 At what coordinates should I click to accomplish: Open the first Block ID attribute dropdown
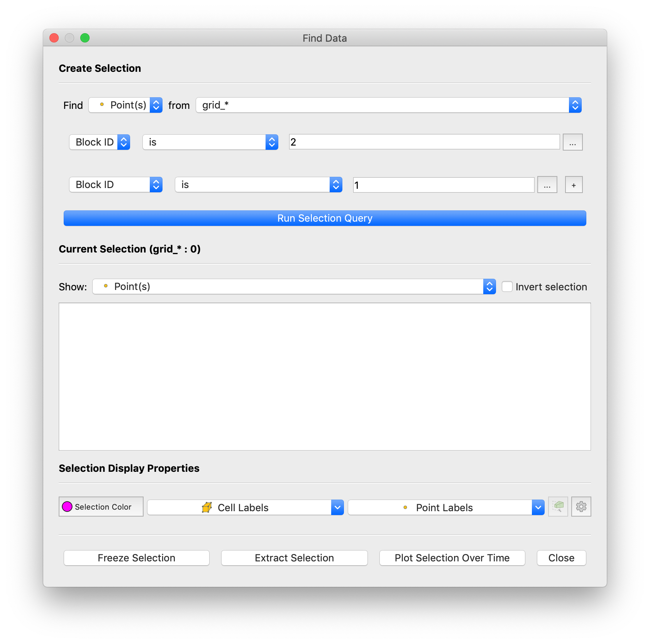(x=100, y=142)
